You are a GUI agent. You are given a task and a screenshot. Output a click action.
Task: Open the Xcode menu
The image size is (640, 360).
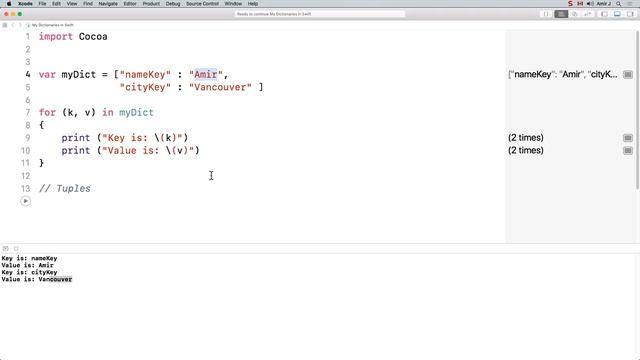(x=25, y=4)
